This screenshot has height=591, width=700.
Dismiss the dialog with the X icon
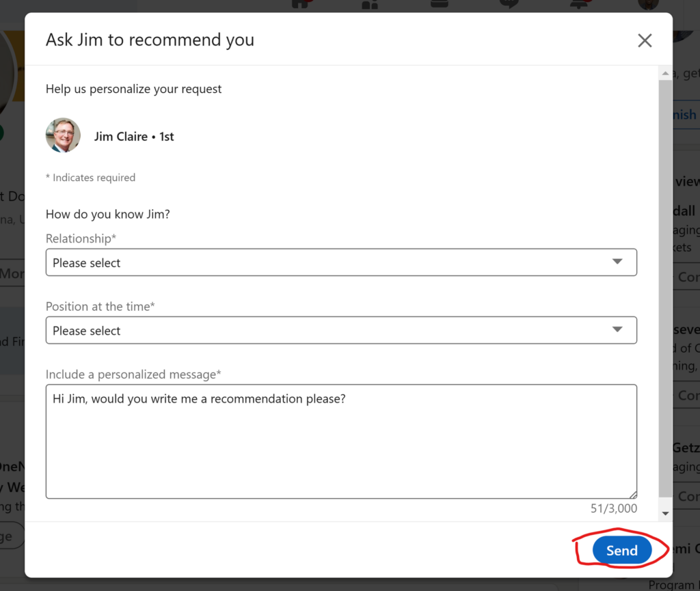[644, 40]
